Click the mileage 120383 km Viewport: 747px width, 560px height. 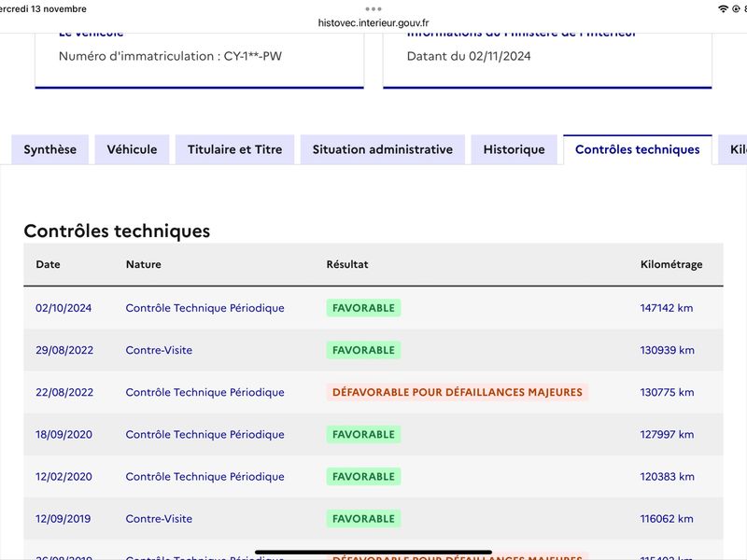[667, 477]
